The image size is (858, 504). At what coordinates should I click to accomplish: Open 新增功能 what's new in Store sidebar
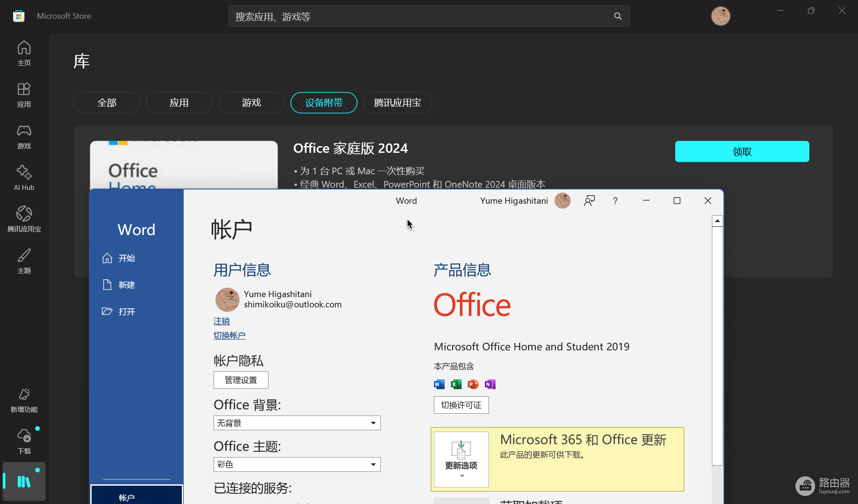point(24,400)
